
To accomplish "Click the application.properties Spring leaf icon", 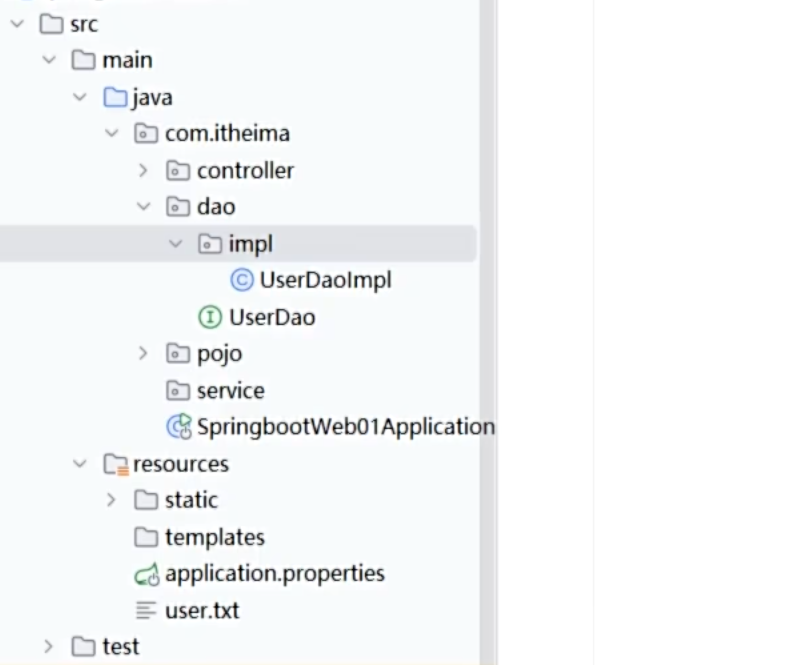I will coord(147,574).
